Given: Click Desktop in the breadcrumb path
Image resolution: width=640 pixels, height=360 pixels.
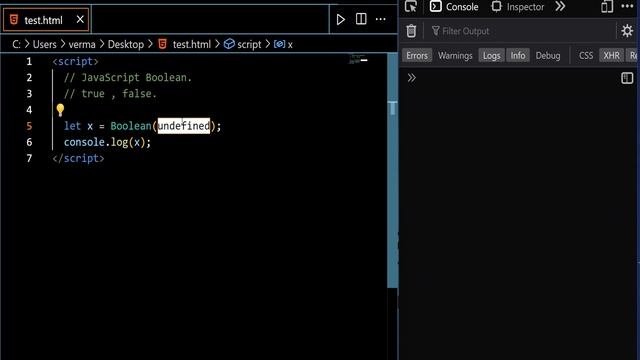Looking at the screenshot, I should [126, 44].
